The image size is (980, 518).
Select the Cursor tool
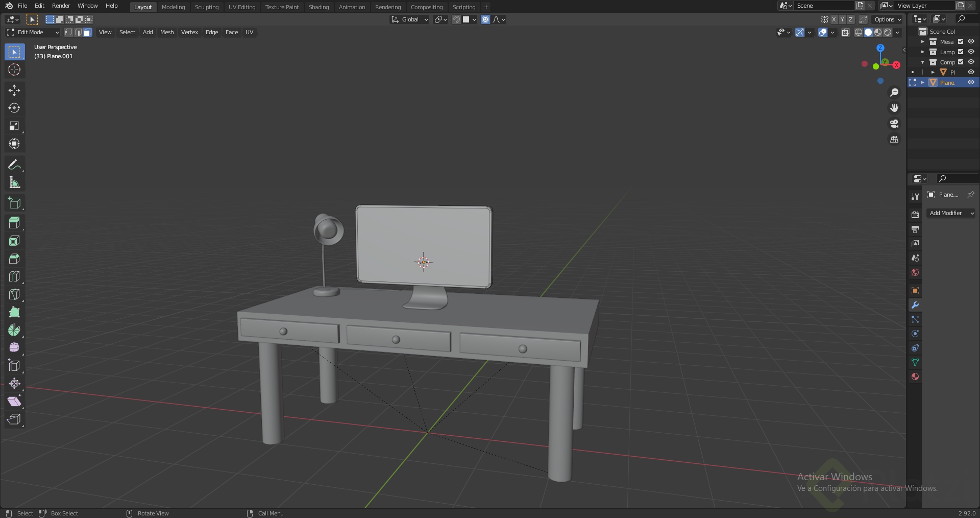pos(14,70)
